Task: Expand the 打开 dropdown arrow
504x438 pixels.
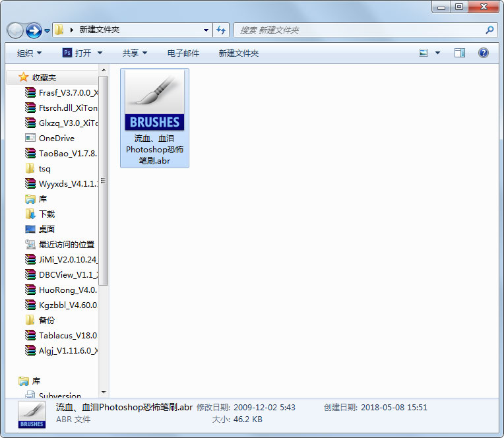Action: tap(100, 53)
